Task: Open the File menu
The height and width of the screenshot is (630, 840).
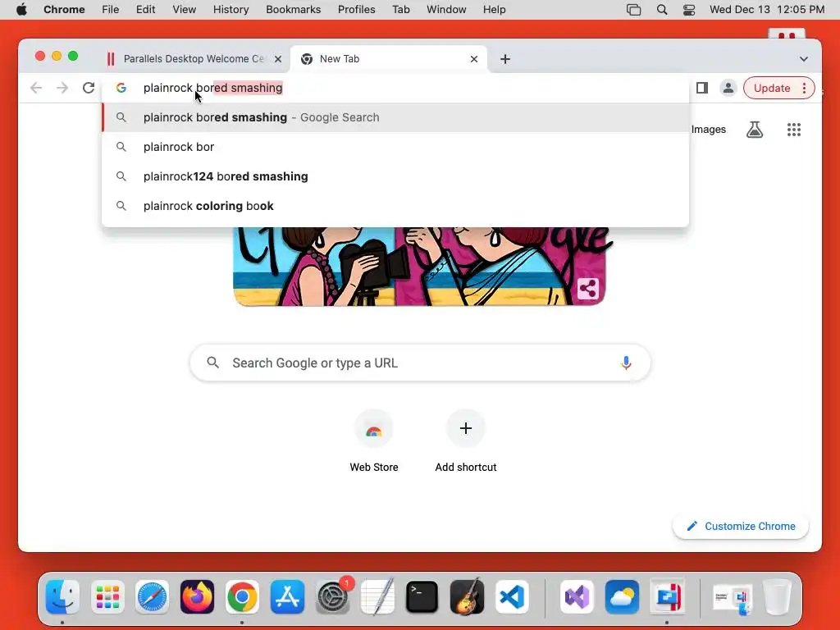Action: point(111,10)
